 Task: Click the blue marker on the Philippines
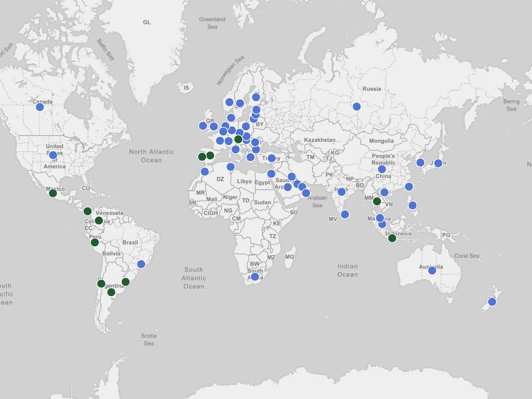tap(412, 205)
